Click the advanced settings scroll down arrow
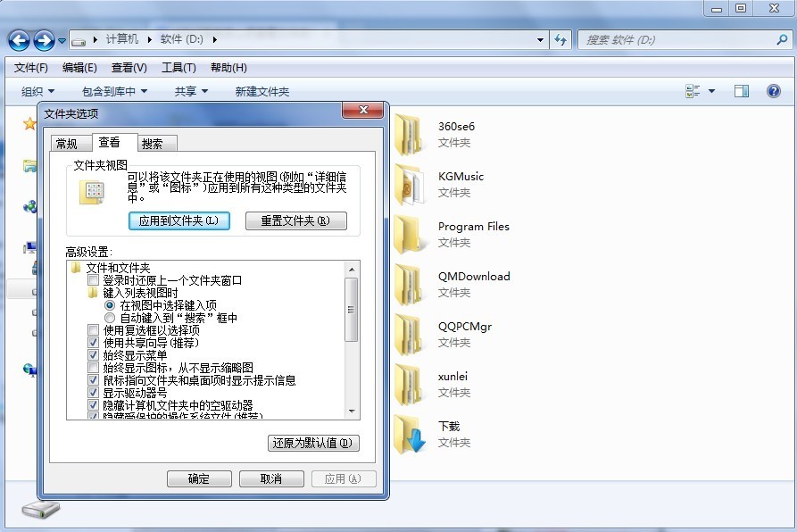The width and height of the screenshot is (797, 532). (x=352, y=411)
